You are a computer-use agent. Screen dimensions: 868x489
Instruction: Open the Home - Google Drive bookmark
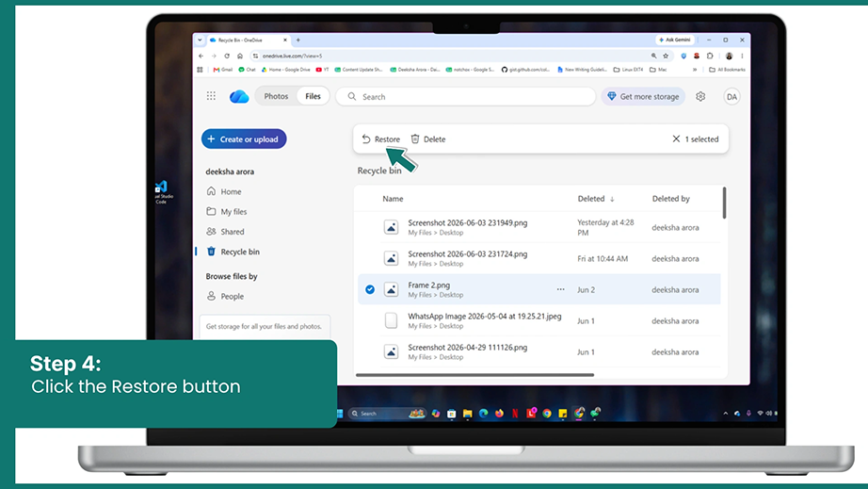285,70
